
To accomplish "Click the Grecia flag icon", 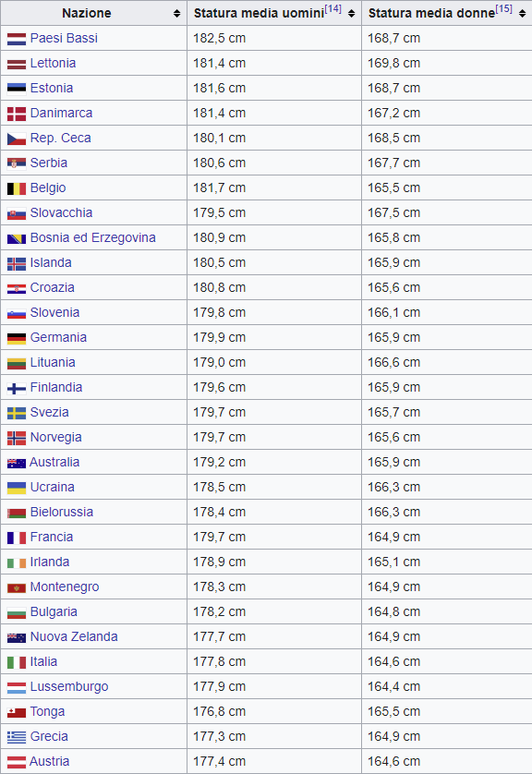I will click(x=17, y=737).
